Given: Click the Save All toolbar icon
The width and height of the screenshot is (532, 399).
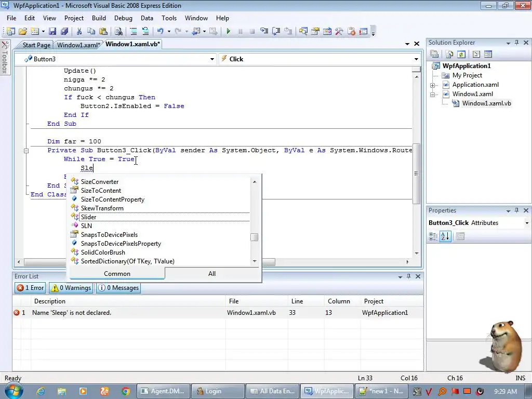Looking at the screenshot, I should click(x=64, y=31).
